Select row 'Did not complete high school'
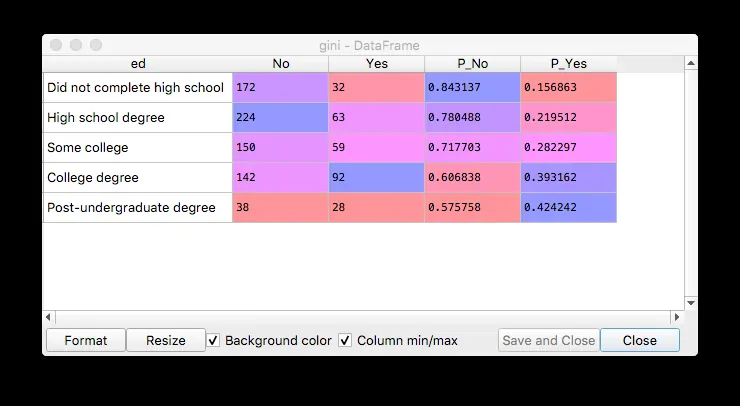Viewport: 740px width, 406px height. (x=138, y=87)
